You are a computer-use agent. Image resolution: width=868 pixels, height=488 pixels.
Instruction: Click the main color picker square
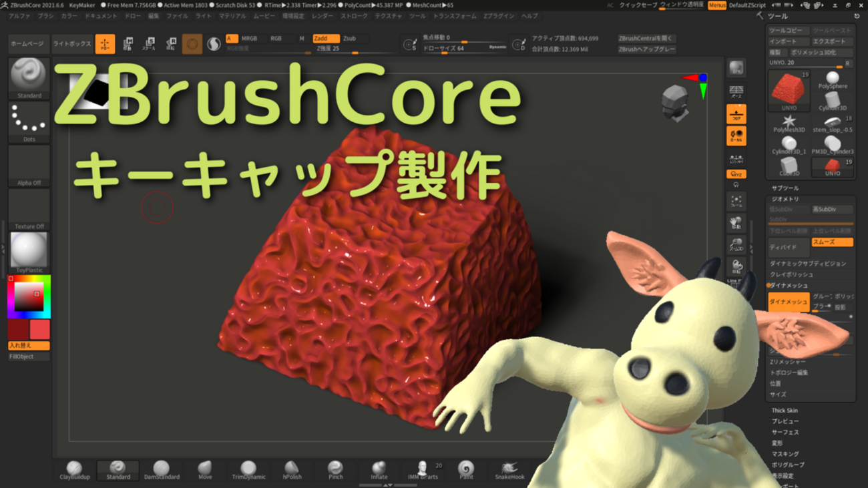[x=29, y=298]
